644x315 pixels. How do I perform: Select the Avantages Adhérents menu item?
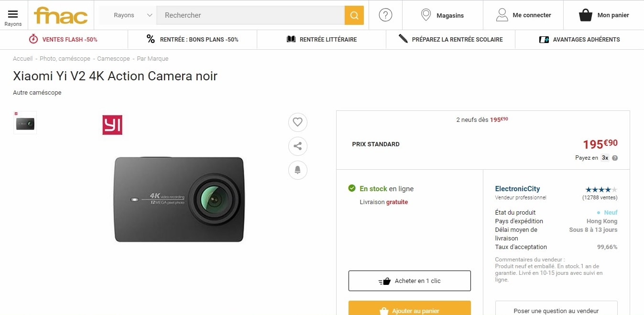coord(579,40)
